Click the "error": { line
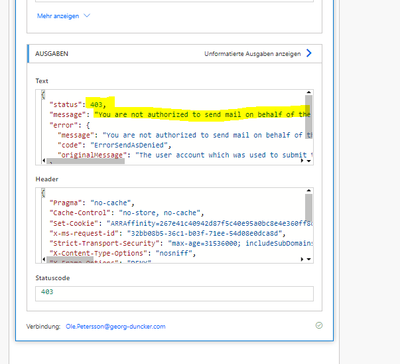Screen dimensions: 400x364 pos(70,125)
